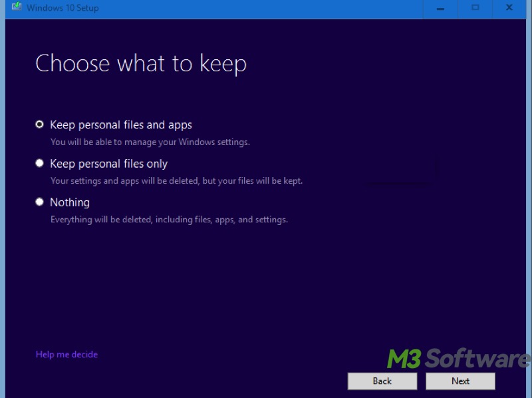Image resolution: width=532 pixels, height=398 pixels.
Task: Click the 'Everything will be deleted' description text
Action: click(x=169, y=220)
